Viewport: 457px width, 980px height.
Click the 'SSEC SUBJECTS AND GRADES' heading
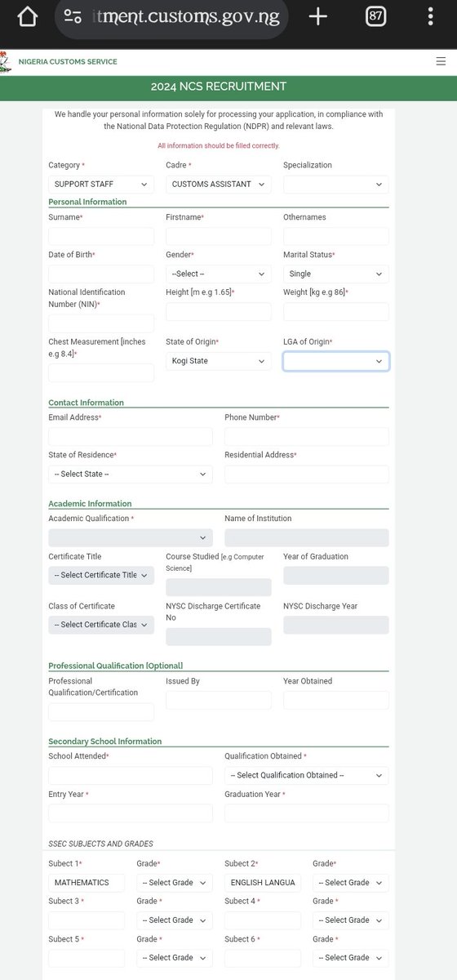[x=100, y=844]
